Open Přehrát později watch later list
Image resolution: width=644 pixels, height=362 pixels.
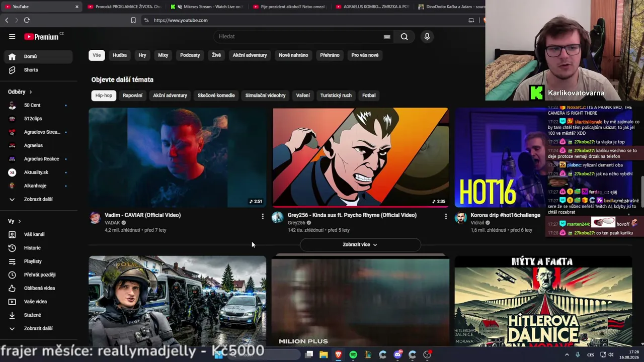point(38,275)
